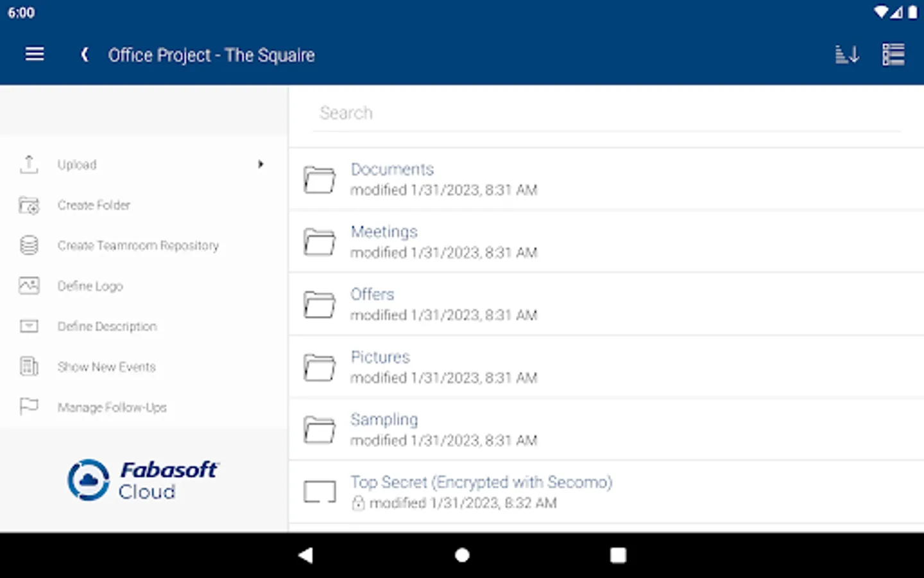
Task: Open the Offers folder
Action: (372, 295)
